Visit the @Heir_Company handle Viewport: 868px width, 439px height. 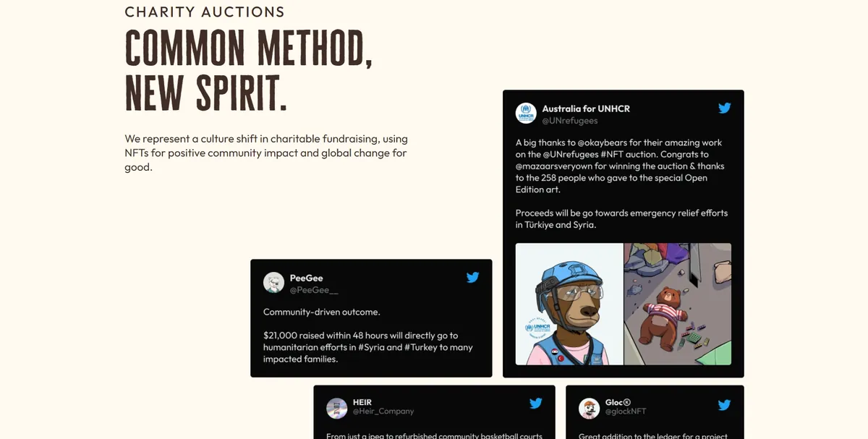click(383, 412)
